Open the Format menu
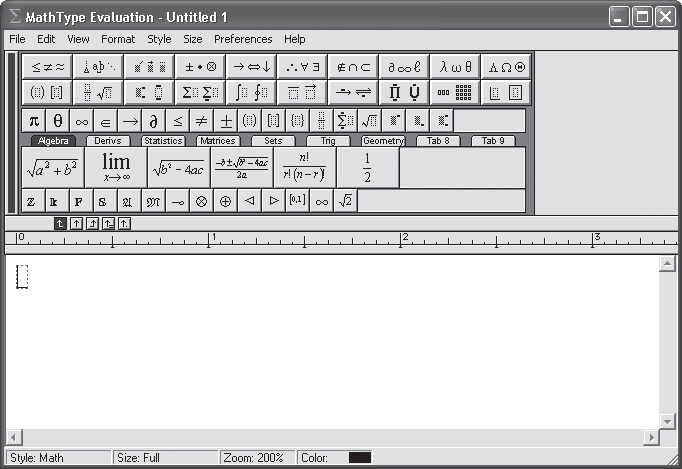 click(x=117, y=39)
